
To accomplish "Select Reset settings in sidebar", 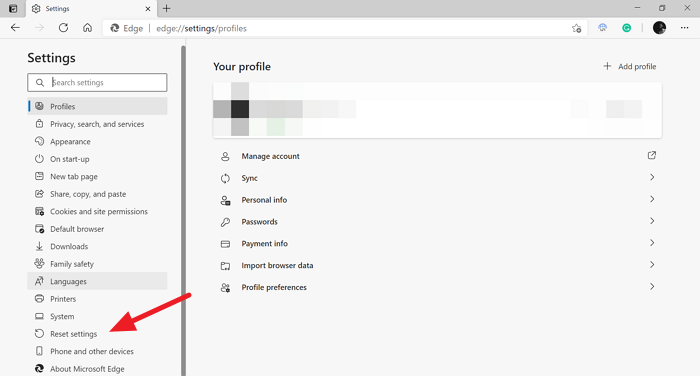I will coord(97,334).
